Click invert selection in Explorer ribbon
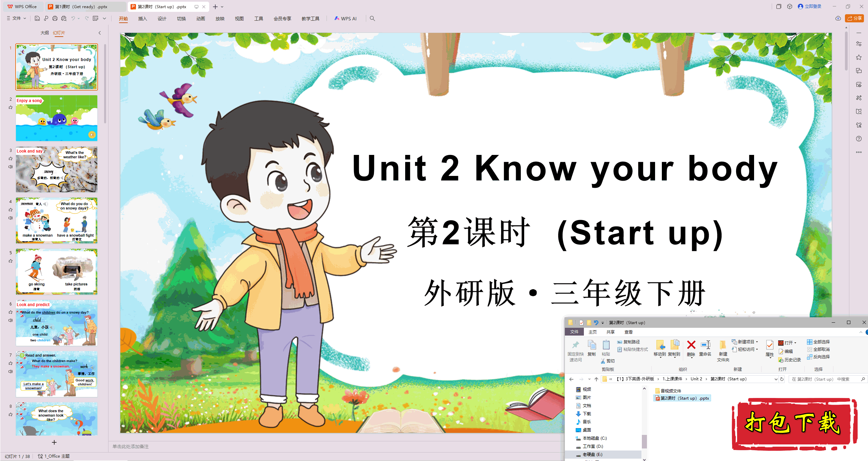 point(818,357)
